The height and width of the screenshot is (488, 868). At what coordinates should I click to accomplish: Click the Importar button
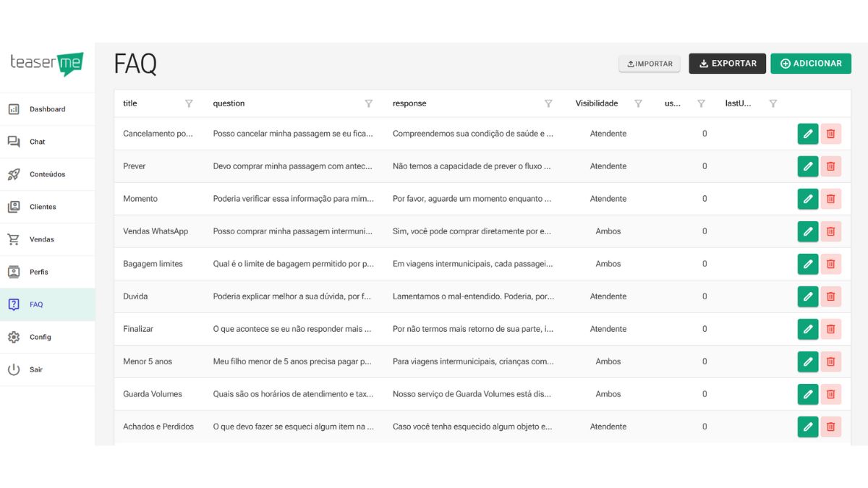pyautogui.click(x=650, y=64)
